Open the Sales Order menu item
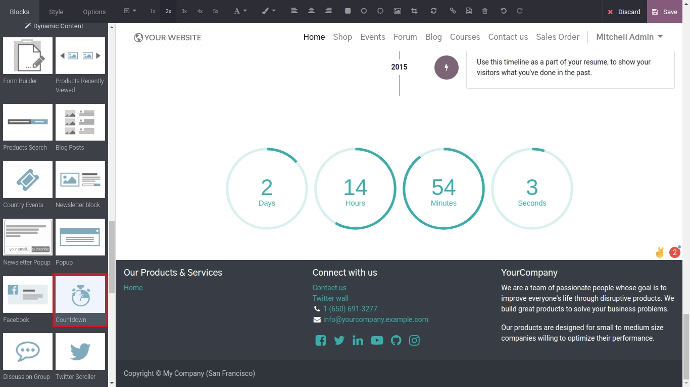690x387 pixels. point(558,37)
